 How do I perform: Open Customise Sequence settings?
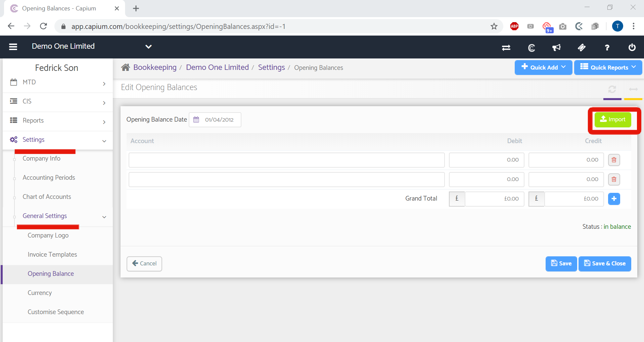56,312
